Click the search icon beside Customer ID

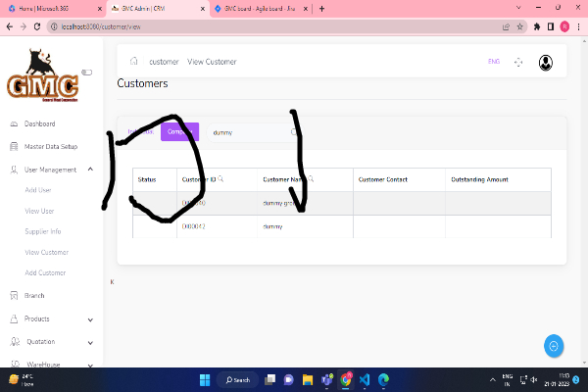pos(221,178)
